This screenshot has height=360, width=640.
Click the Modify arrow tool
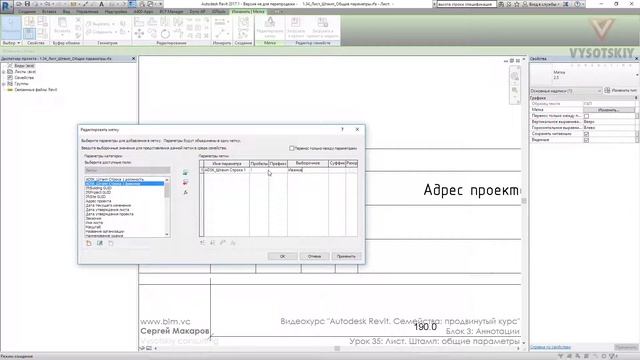point(11,27)
